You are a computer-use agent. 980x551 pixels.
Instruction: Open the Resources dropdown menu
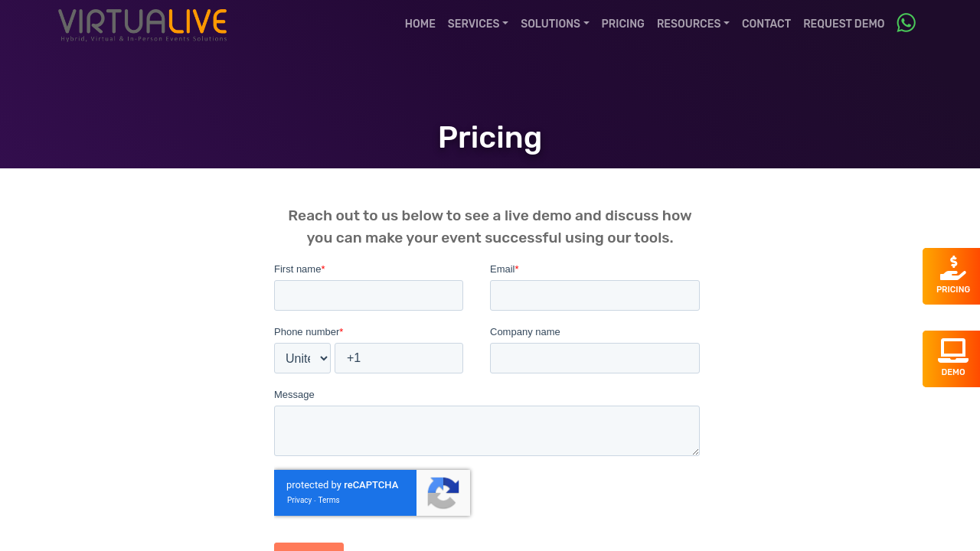[693, 24]
